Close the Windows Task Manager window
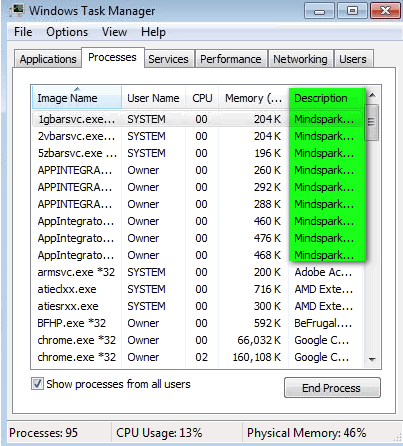 [385, 11]
